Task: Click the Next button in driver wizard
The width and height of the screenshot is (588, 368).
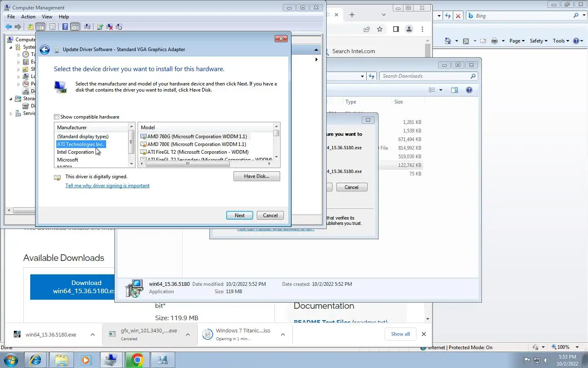Action: click(240, 215)
